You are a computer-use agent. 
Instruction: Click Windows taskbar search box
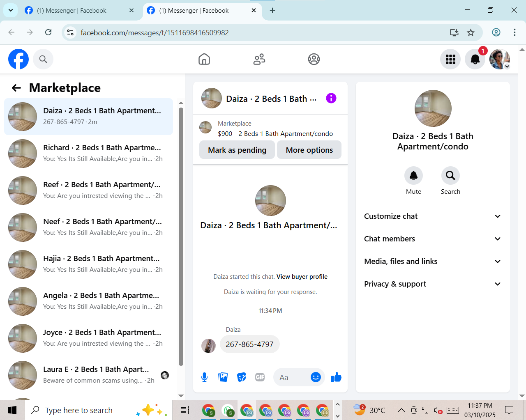coord(99,410)
